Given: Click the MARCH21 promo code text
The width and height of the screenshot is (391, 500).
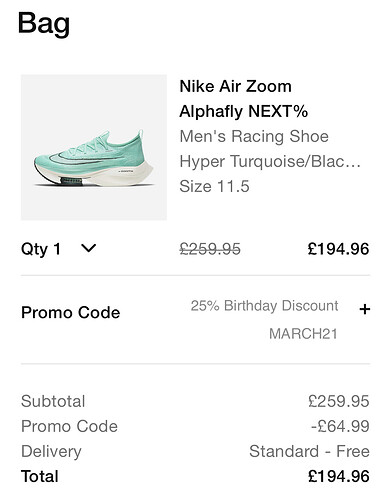Looking at the screenshot, I should [x=303, y=334].
